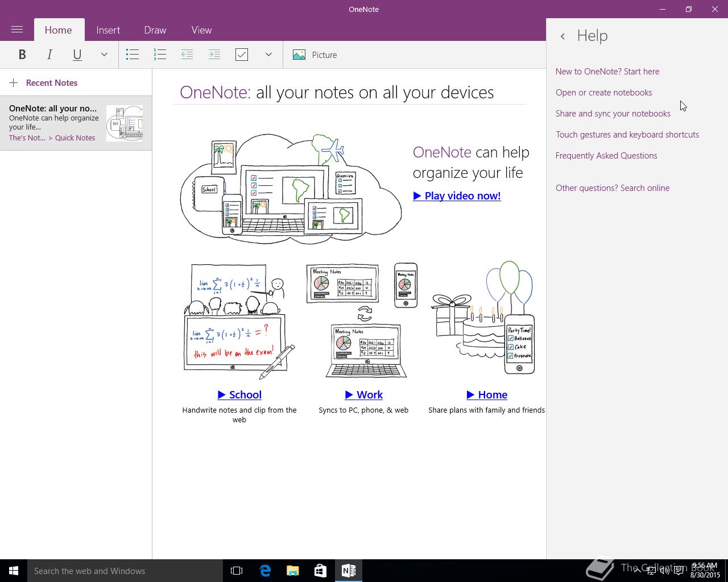
Task: Apply bold formatting
Action: (x=22, y=55)
